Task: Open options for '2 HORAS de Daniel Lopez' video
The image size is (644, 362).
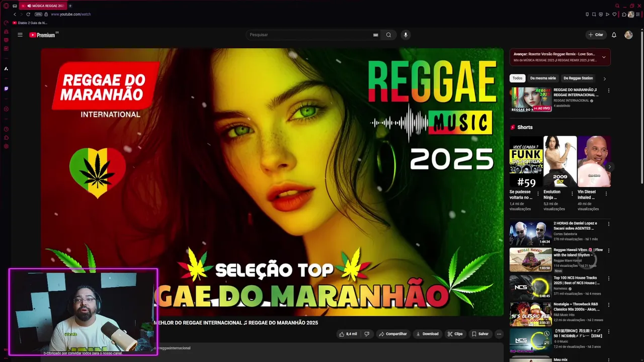Action: (608, 224)
